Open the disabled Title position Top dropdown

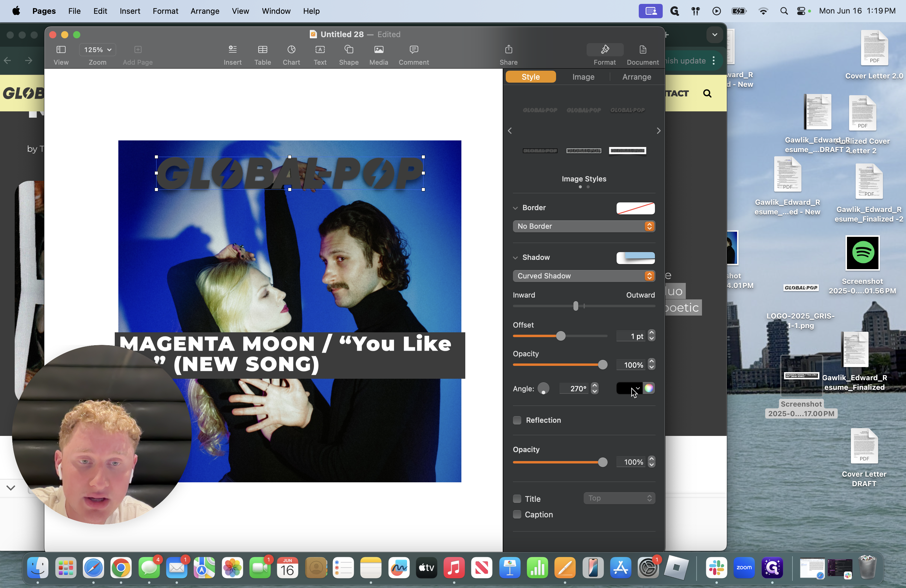619,498
